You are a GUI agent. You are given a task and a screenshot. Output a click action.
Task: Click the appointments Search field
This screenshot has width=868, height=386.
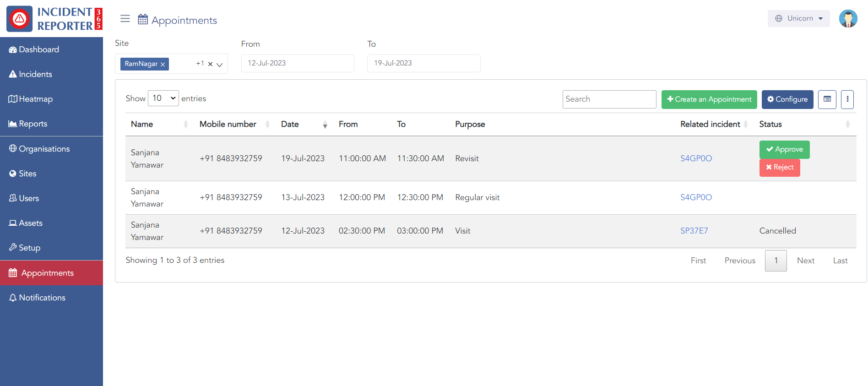point(609,99)
